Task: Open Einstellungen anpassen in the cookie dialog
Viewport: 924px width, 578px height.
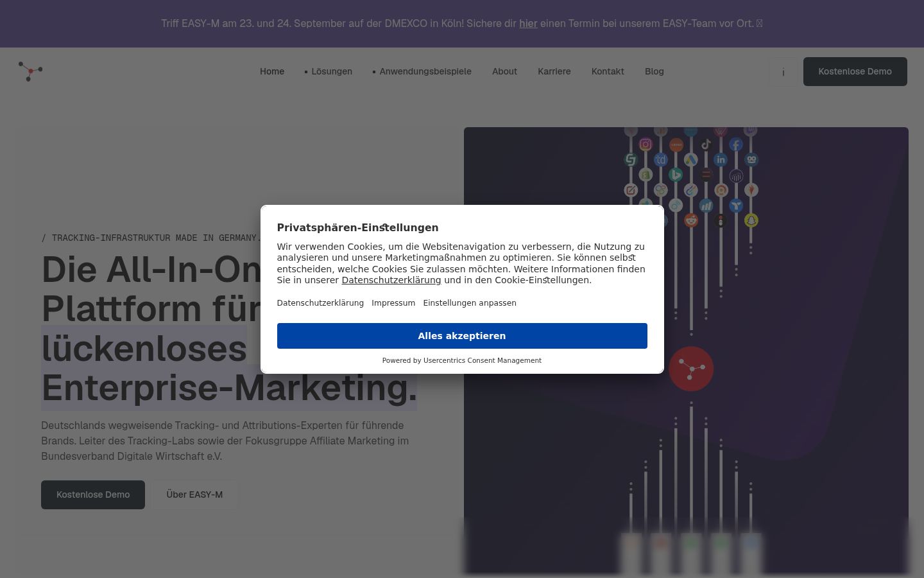Action: coord(470,303)
